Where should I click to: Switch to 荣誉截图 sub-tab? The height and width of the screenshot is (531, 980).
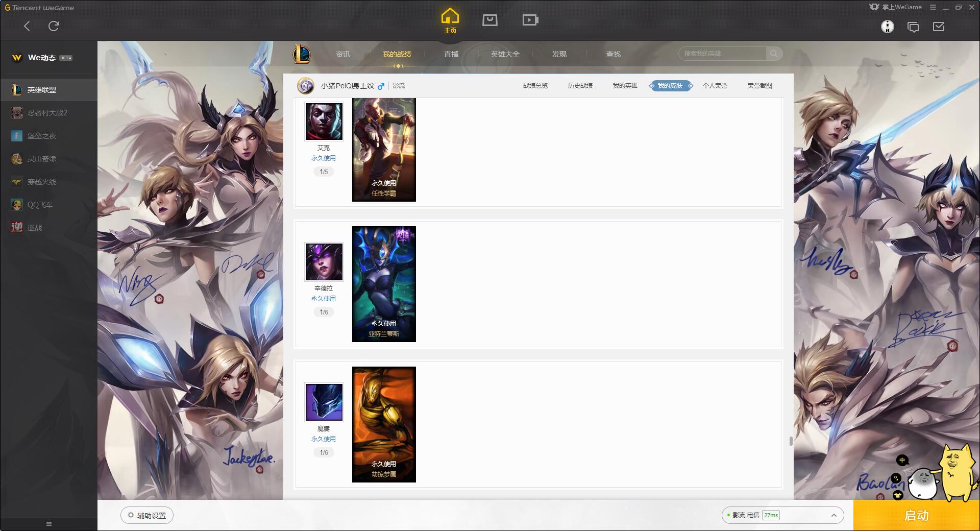pyautogui.click(x=760, y=86)
